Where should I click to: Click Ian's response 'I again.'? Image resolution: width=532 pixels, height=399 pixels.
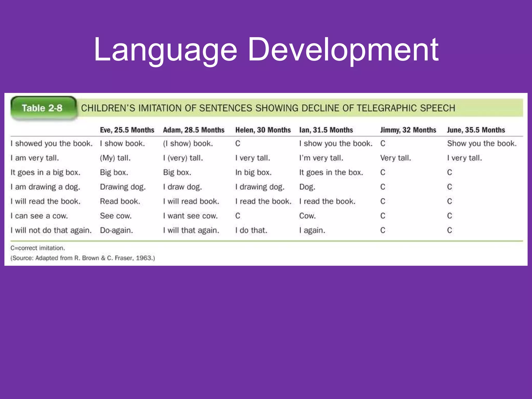click(x=312, y=230)
